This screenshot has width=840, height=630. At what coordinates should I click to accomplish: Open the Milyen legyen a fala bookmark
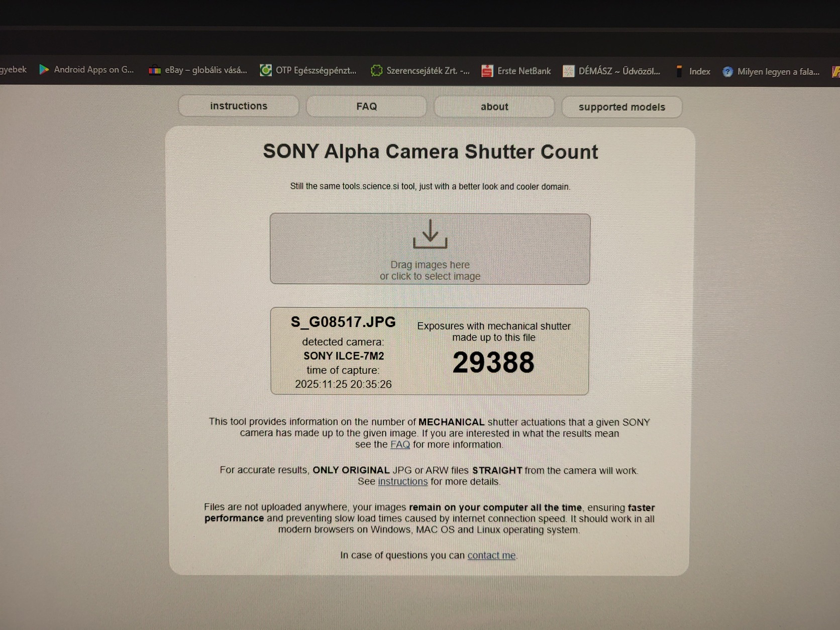click(771, 72)
